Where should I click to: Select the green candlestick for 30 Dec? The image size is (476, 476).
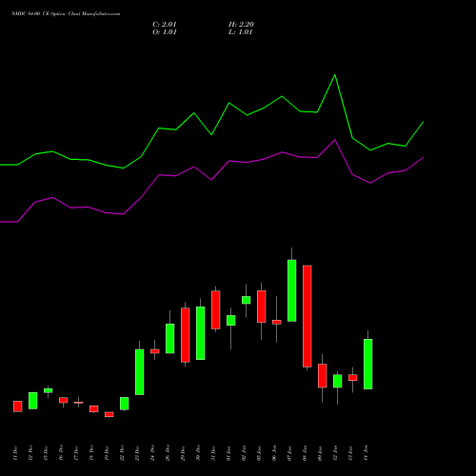point(201,333)
